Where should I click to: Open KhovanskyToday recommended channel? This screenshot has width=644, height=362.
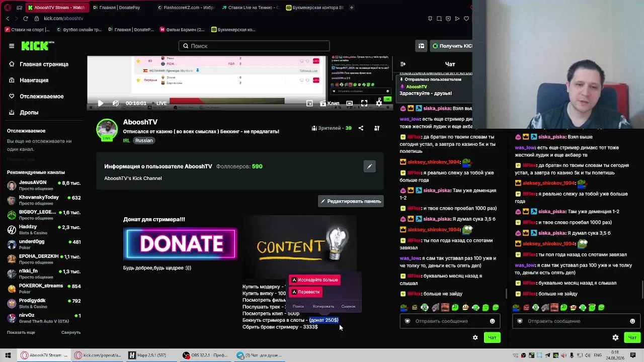point(44,200)
